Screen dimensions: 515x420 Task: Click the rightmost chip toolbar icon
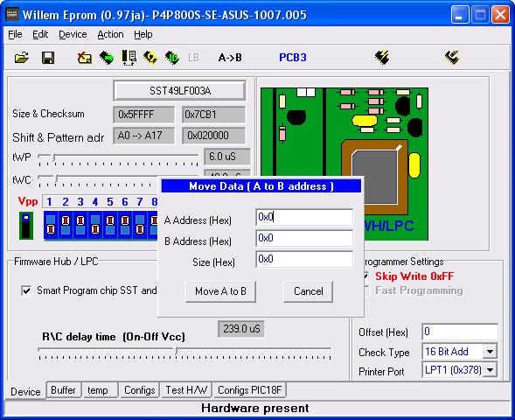click(x=452, y=58)
